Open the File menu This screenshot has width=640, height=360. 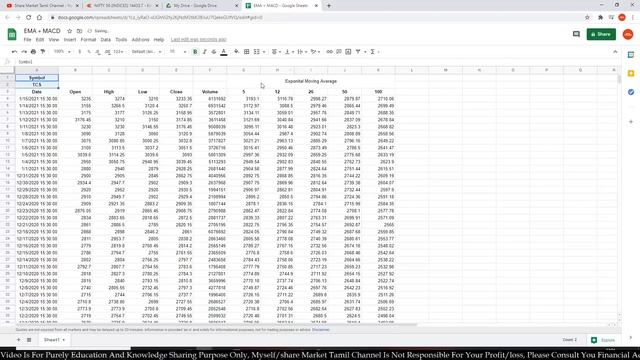(x=27, y=40)
